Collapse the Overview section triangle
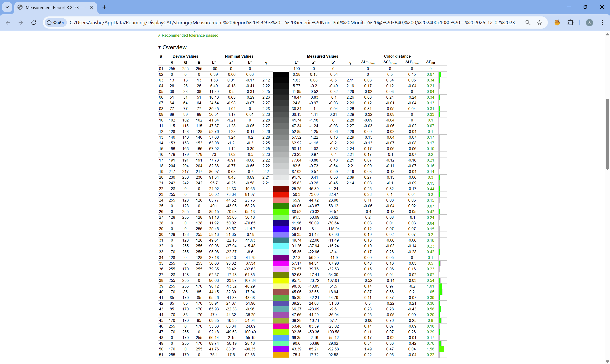Screen dimensions: 610x364 pyautogui.click(x=159, y=47)
